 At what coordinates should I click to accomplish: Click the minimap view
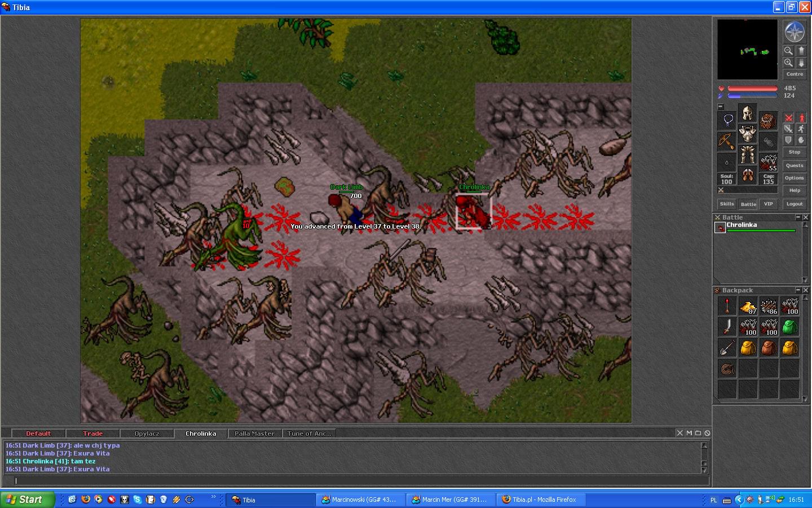point(747,49)
